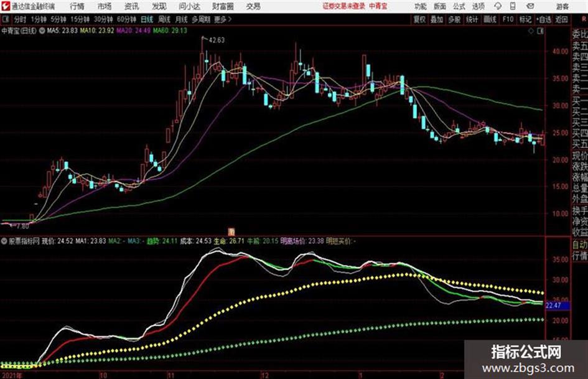Click the 游客 guest account label

point(562,6)
